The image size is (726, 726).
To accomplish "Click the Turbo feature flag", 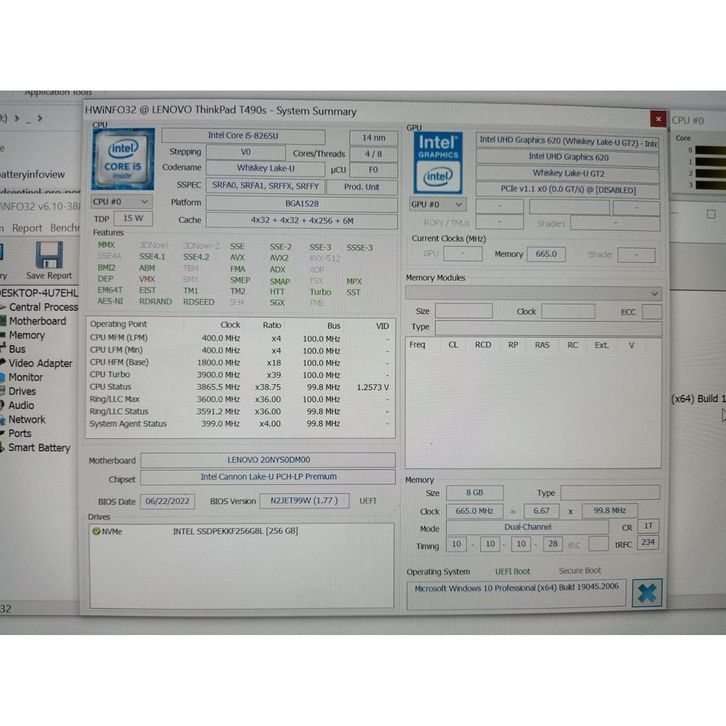I will 320,292.
